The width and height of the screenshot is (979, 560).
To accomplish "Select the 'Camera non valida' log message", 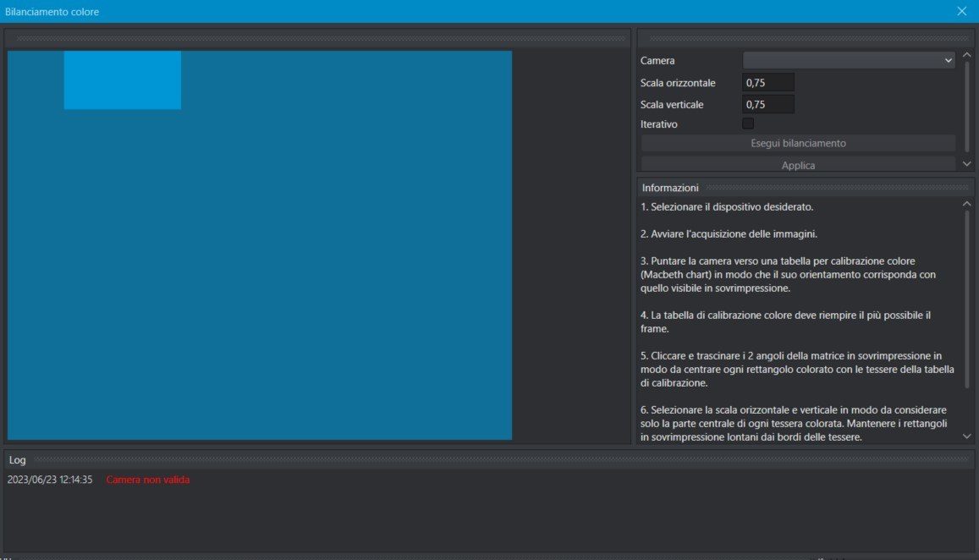I will [x=148, y=480].
